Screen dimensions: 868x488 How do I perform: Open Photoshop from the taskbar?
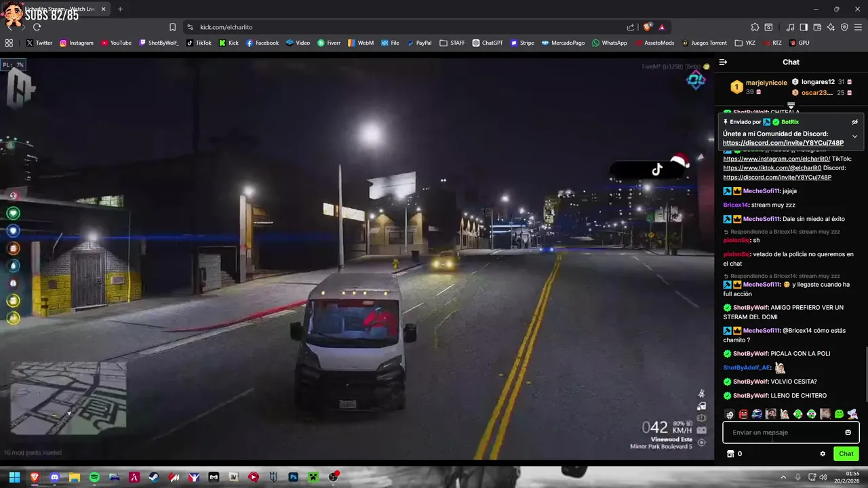tap(293, 477)
